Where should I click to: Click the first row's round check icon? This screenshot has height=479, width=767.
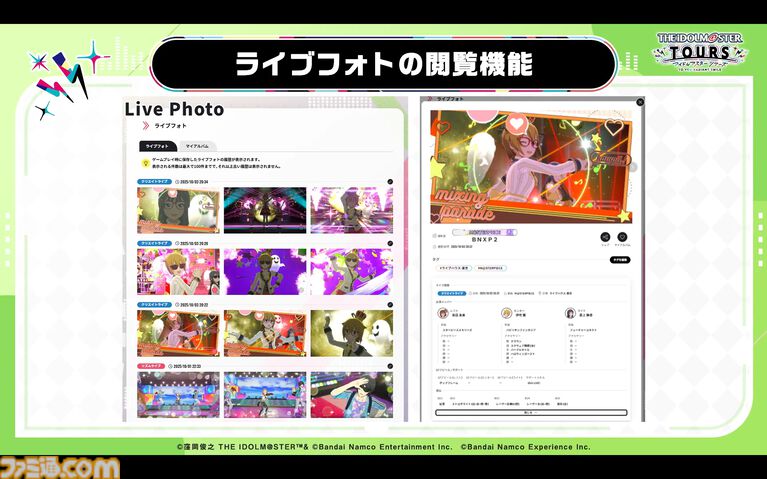click(390, 182)
